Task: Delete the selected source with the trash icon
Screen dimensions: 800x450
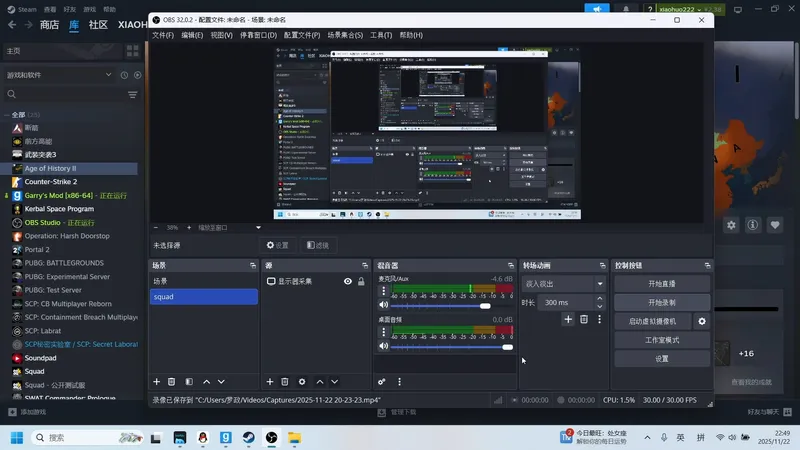Action: (x=285, y=382)
